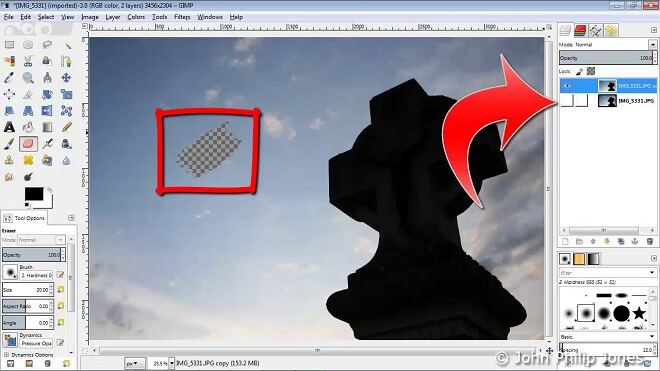Click the eraser Size input field
This screenshot has height=371, width=660.
point(26,290)
